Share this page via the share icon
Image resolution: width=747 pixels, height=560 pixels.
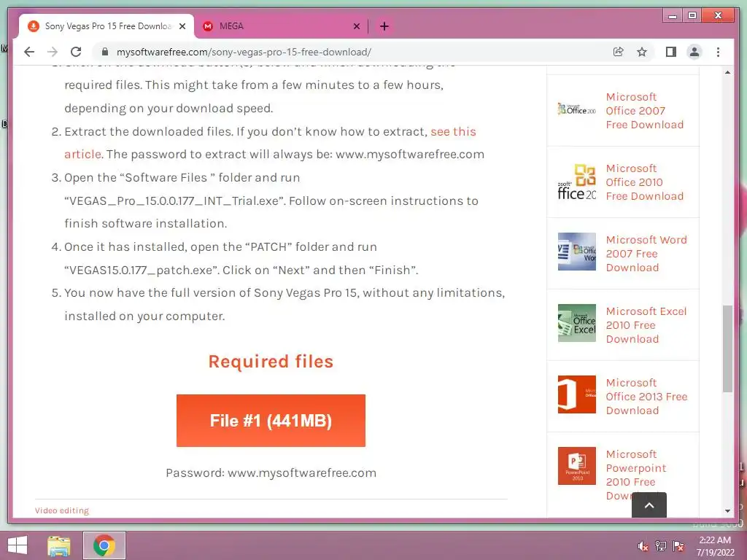coord(619,52)
